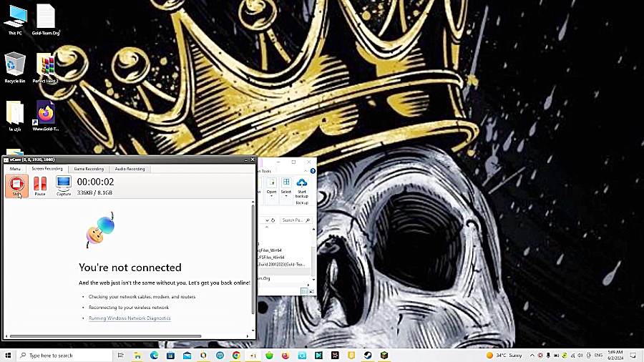Launch Microsoft Edge from taskbar
644x362 pixels.
coord(154,356)
